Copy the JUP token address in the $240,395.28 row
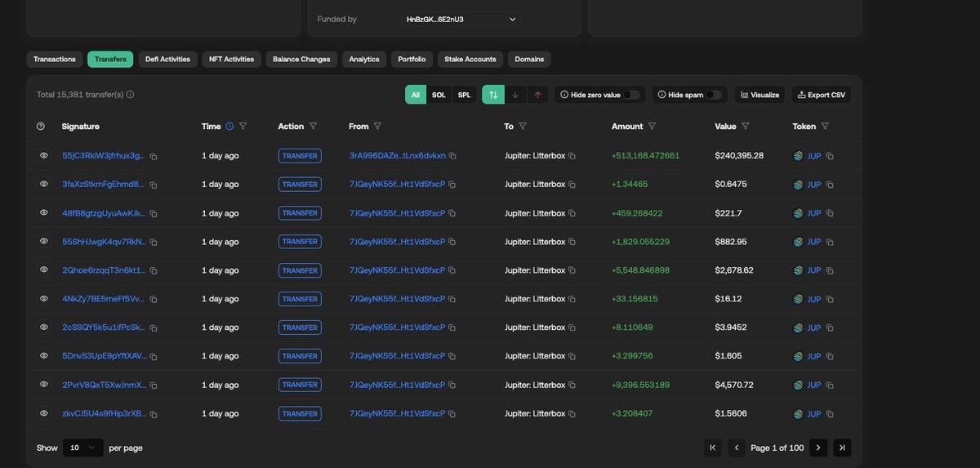Viewport: 980px width, 468px height. tap(830, 156)
